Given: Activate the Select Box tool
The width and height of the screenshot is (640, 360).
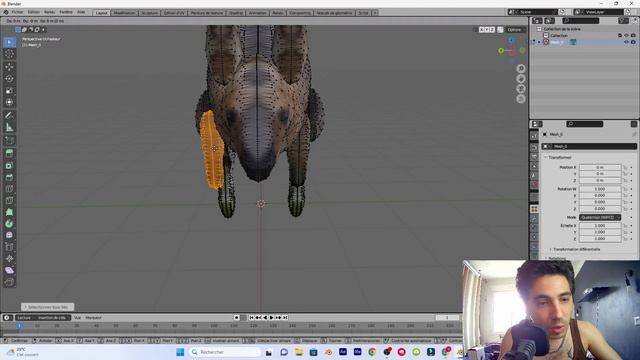Looking at the screenshot, I should coord(9,42).
